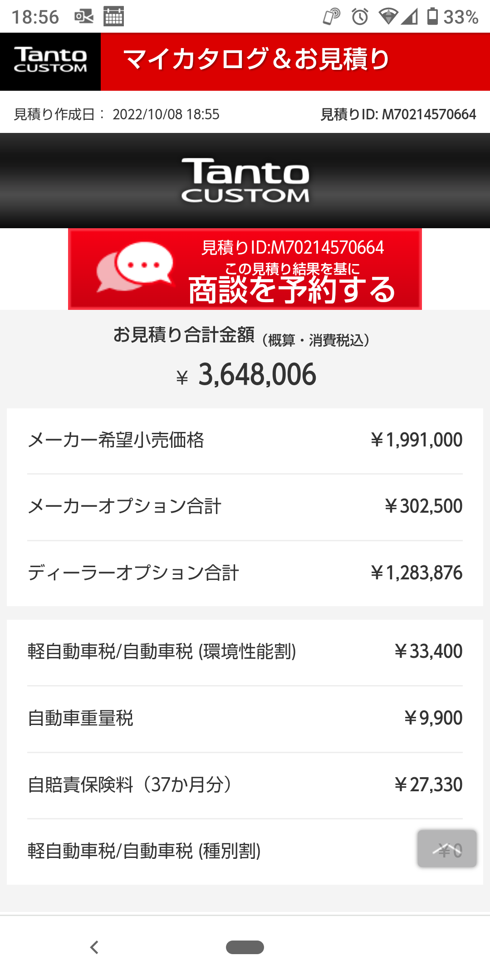Screen dimensions: 490x980
Task: Select the ディーラーオプション合計 row
Action: 245,573
